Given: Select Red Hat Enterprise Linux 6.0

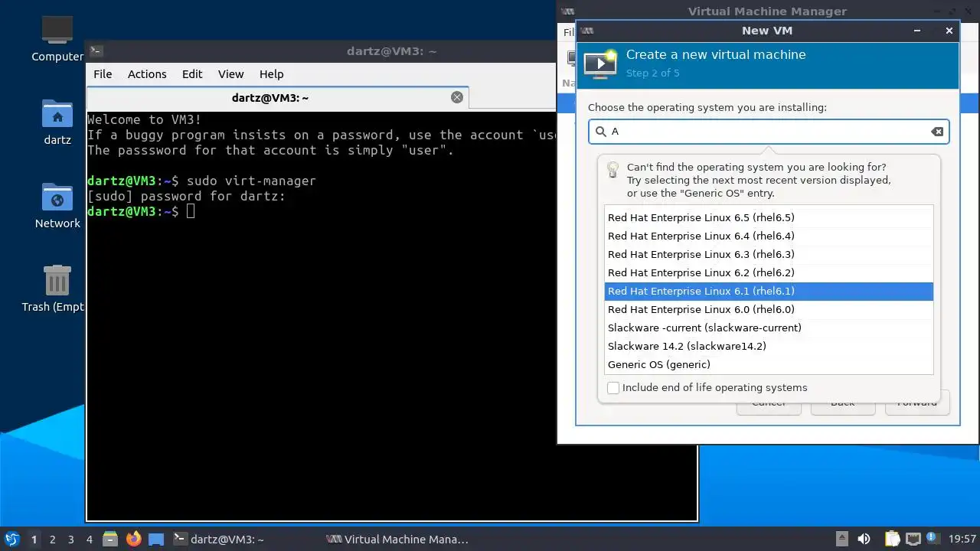Looking at the screenshot, I should (x=769, y=309).
